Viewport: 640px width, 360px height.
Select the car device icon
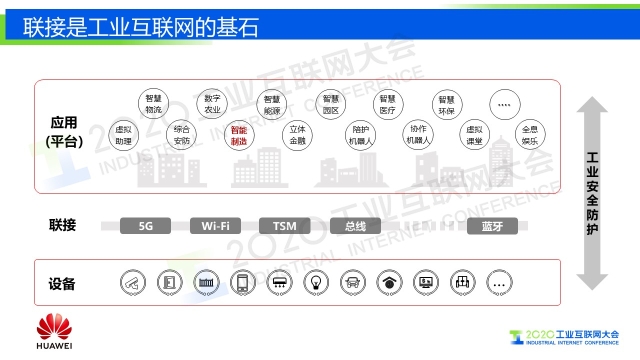click(x=353, y=282)
